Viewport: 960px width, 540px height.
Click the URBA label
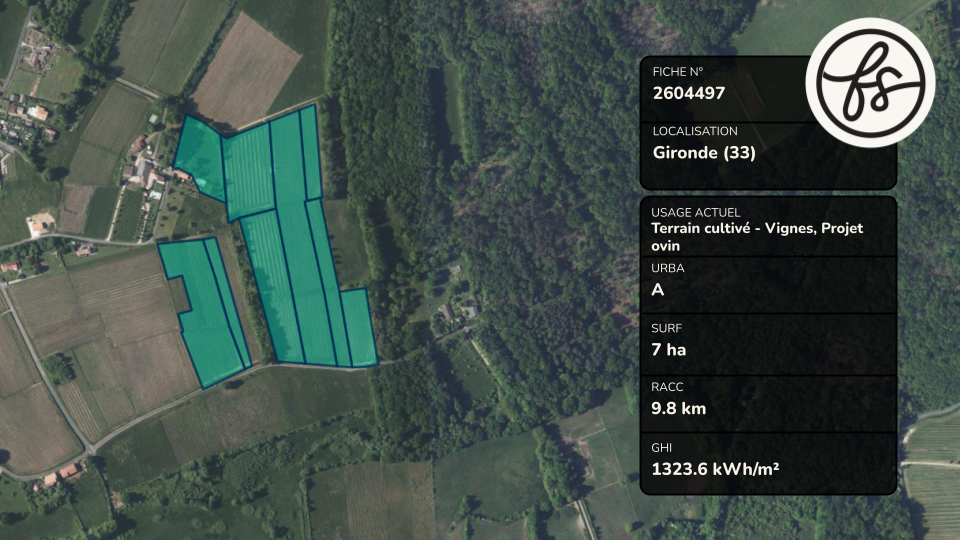[x=667, y=268]
